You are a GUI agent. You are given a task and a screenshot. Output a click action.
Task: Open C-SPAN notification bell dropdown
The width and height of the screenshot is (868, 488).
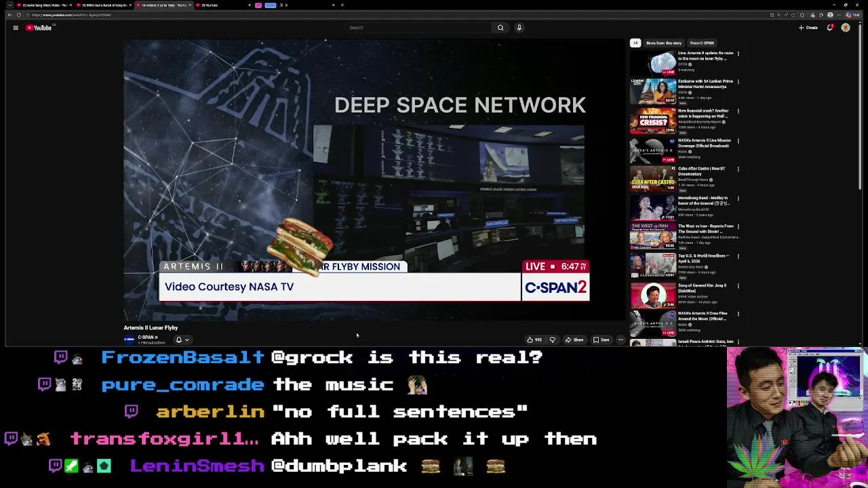[x=182, y=340]
